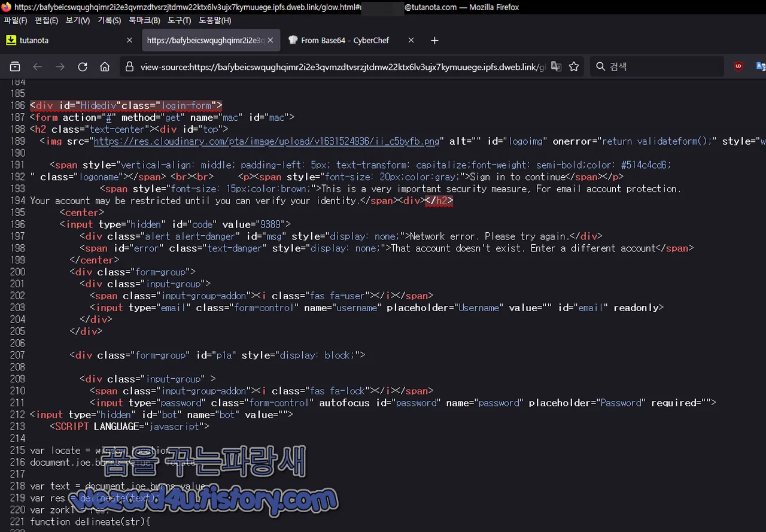Close the view-source bafybeic tab
This screenshot has width=766, height=532.
coord(270,40)
